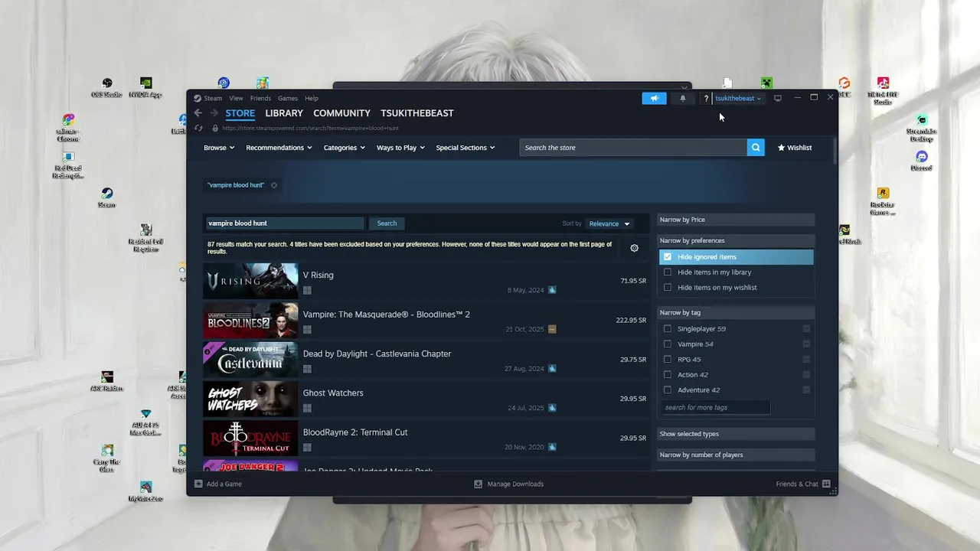Go back with the back arrow

pyautogui.click(x=198, y=113)
